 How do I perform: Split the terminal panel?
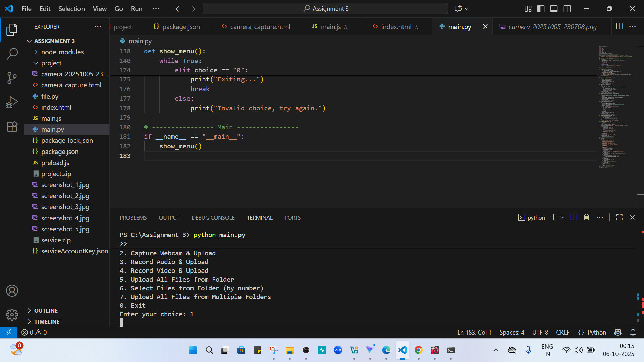(574, 217)
